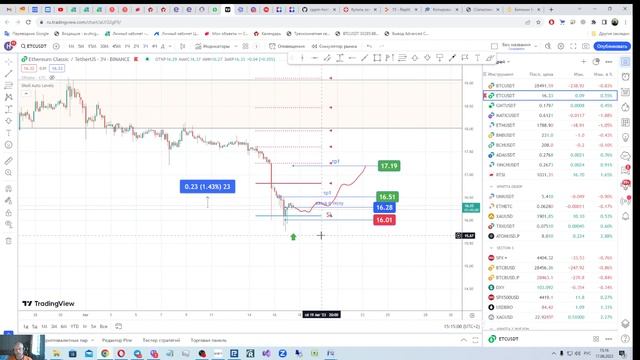Viewport: 640px width, 360px height.
Task: Open the Trading Panel tab
Action: point(209,340)
